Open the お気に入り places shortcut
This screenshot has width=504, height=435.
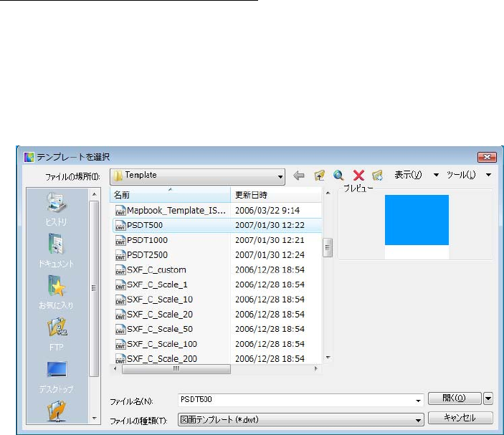coord(57,292)
